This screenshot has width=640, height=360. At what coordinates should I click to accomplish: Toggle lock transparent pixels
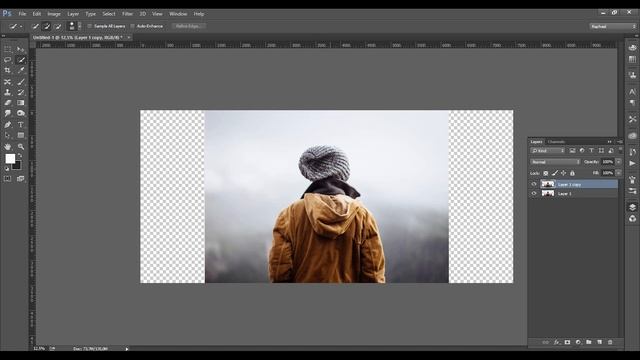546,173
